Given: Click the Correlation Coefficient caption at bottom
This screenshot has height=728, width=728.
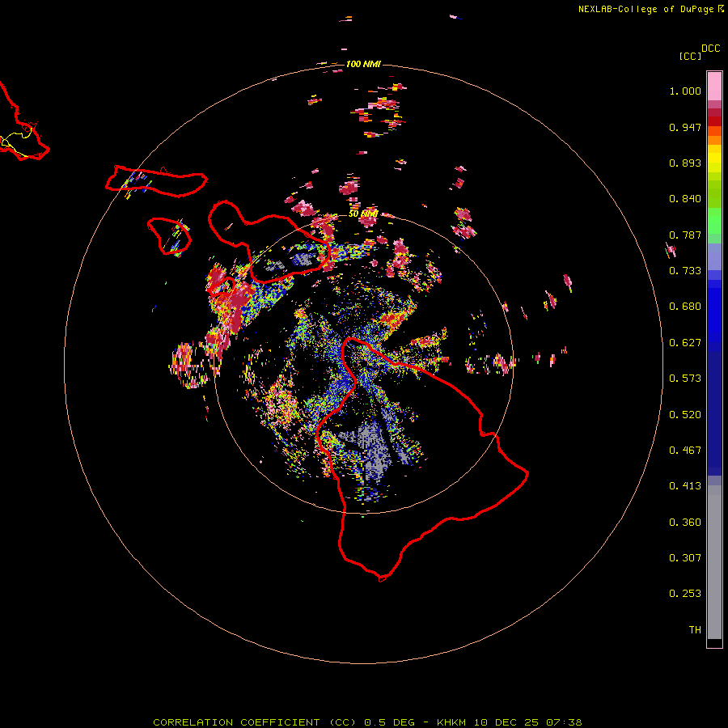Looking at the screenshot, I should pos(367,722).
